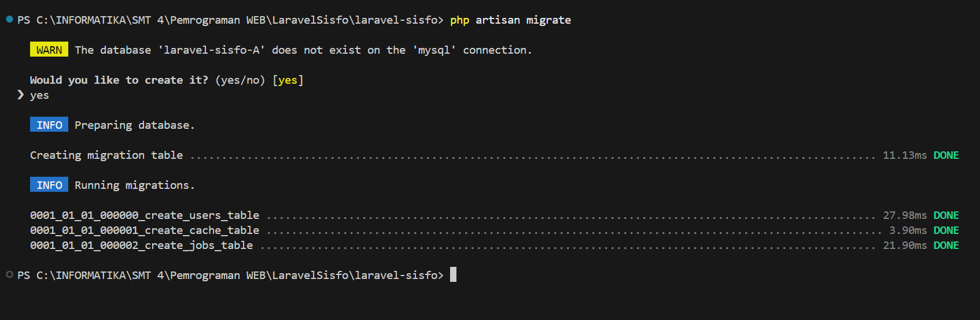Click the INFO badge beside Preparing database
This screenshot has width=980, height=320.
pos(49,125)
